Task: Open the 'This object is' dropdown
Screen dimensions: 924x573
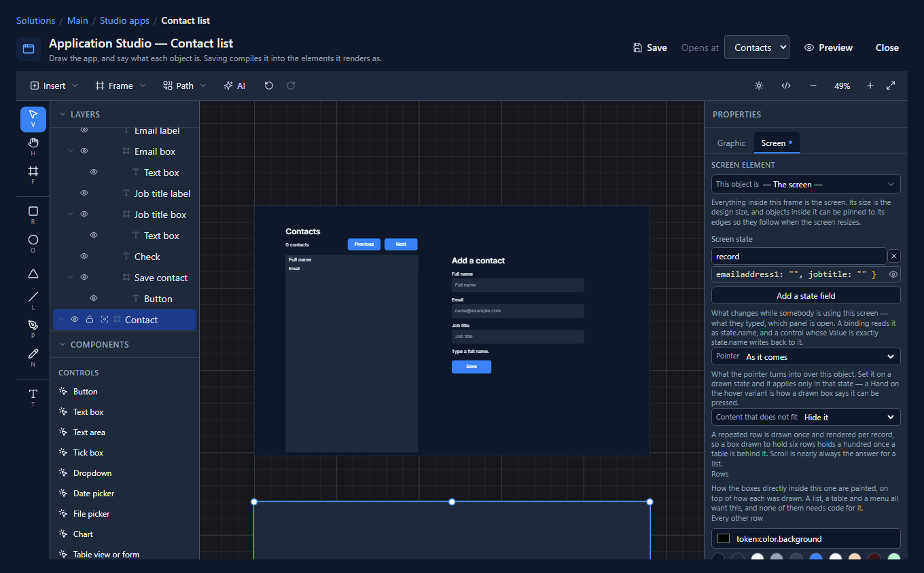Action: pos(806,184)
